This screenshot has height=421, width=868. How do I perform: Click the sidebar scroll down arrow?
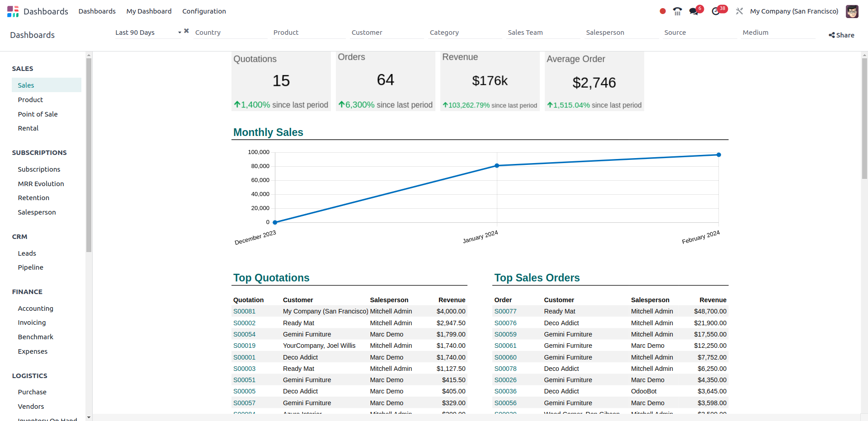point(89,417)
